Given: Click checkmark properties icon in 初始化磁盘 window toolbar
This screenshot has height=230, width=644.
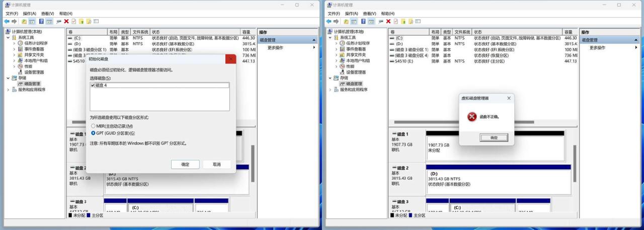Looking at the screenshot, I should [73, 21].
